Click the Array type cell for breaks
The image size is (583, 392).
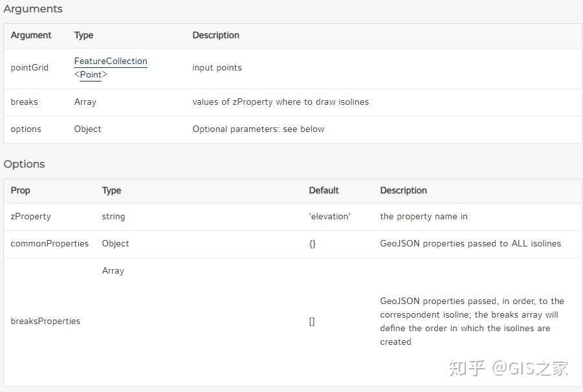pos(85,102)
